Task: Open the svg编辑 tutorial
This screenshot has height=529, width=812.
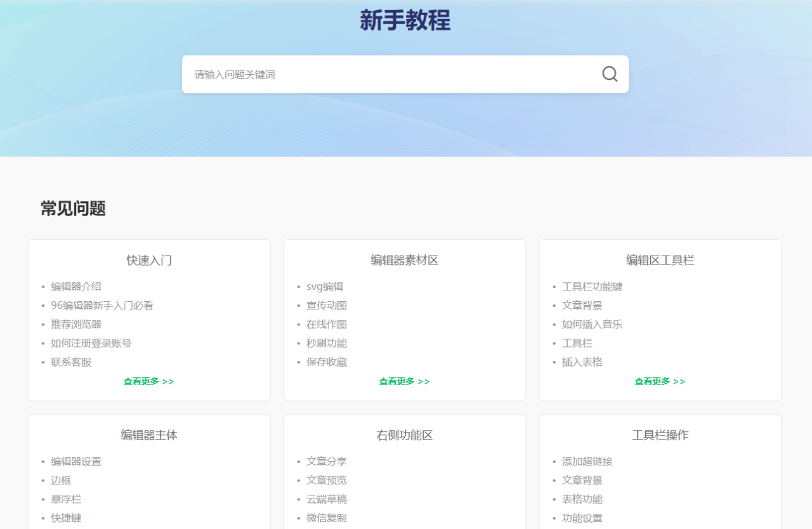Action: [x=325, y=287]
